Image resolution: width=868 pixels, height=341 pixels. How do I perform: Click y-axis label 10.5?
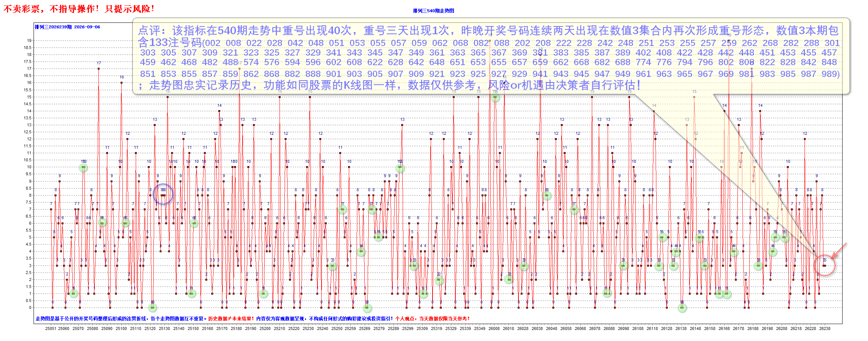click(28, 160)
